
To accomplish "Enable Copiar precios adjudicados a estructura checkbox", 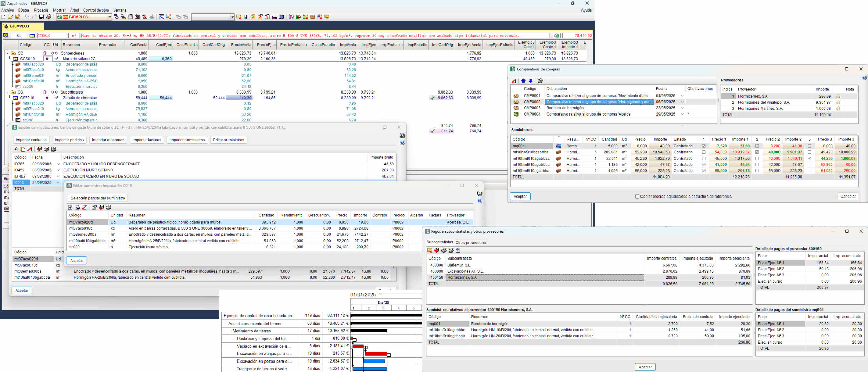I will (637, 197).
